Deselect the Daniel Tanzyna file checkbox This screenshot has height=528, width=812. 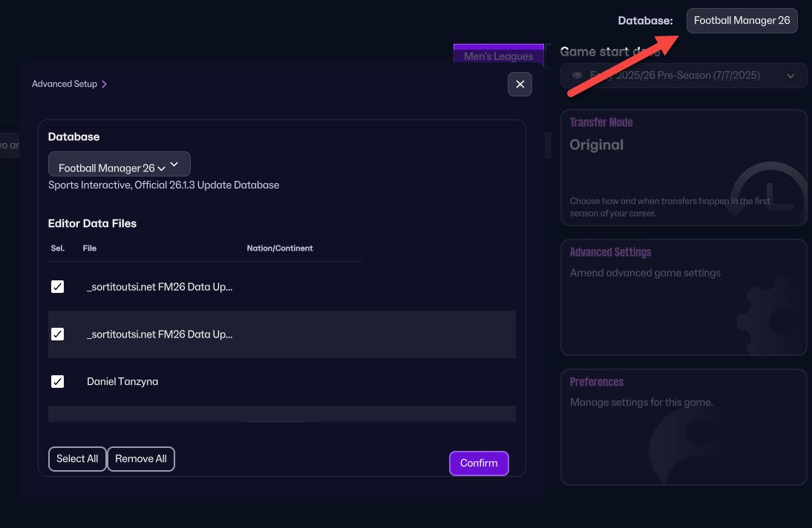coord(57,382)
